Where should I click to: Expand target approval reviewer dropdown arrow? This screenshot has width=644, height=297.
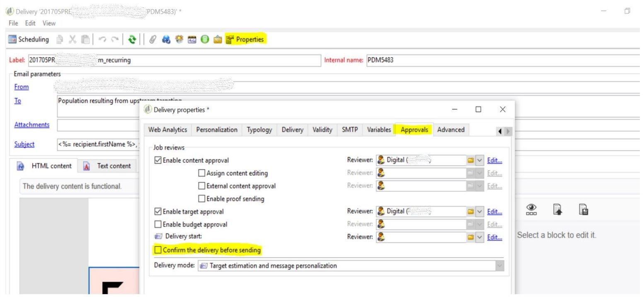coord(479,212)
